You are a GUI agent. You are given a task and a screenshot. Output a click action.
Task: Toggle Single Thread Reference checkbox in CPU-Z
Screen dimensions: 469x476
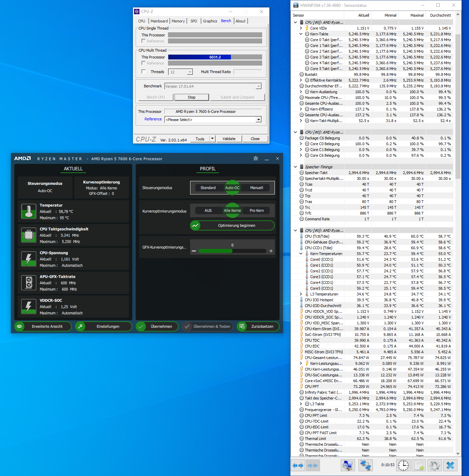[x=144, y=41]
